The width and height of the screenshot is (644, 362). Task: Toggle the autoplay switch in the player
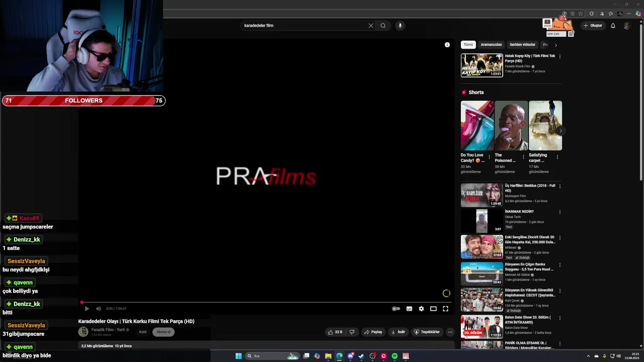tap(396, 309)
